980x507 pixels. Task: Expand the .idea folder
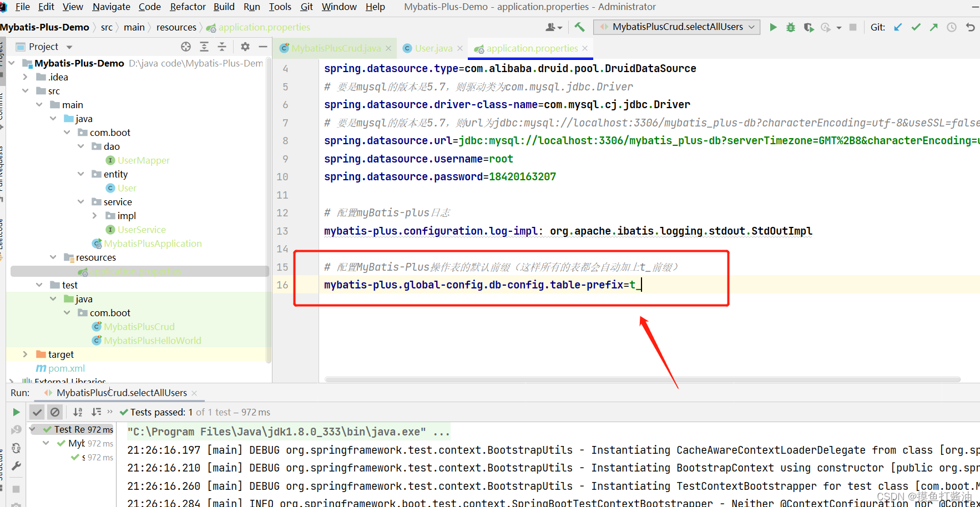(25, 77)
